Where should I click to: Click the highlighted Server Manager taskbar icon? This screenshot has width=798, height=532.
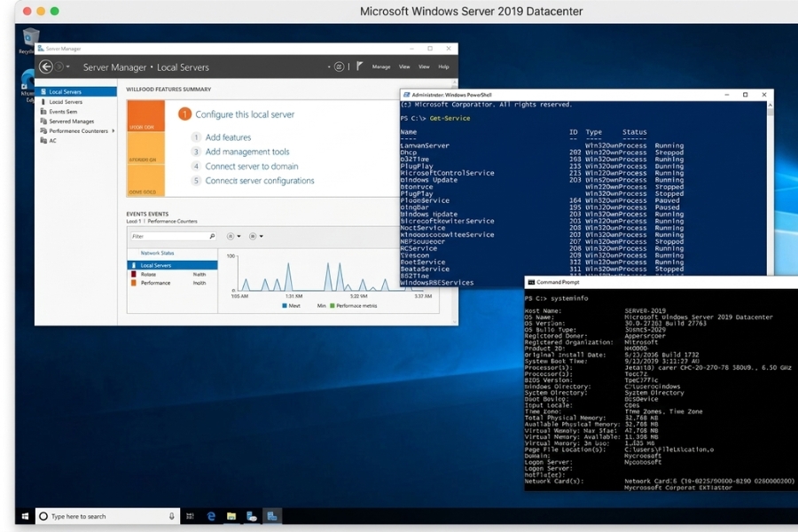point(272,516)
